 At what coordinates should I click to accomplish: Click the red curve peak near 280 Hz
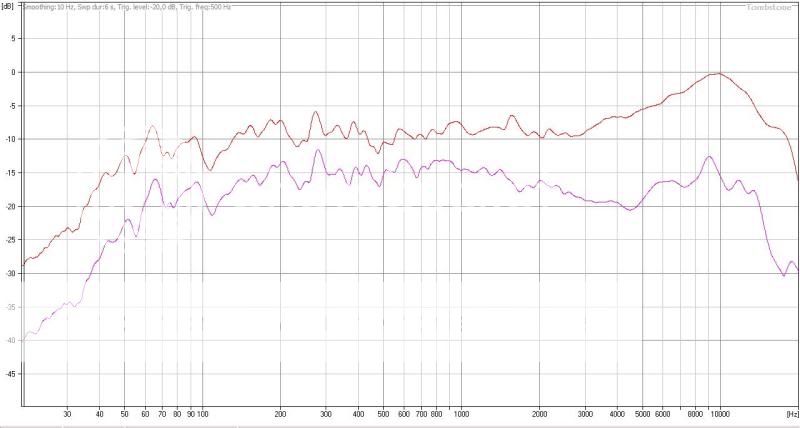(317, 112)
